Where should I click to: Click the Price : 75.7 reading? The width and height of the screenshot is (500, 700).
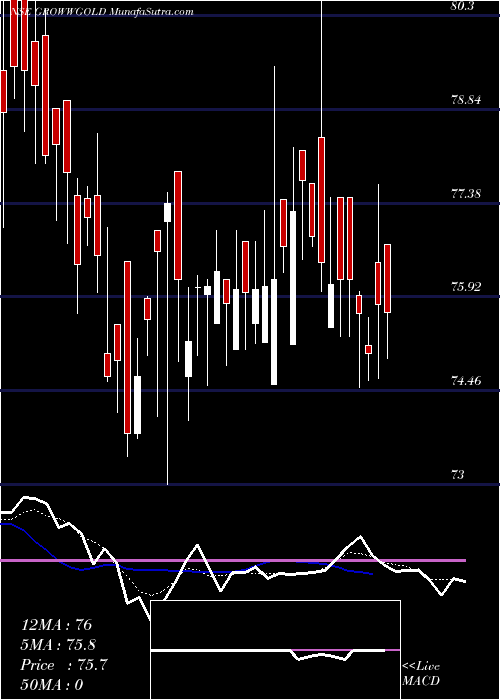[64, 665]
